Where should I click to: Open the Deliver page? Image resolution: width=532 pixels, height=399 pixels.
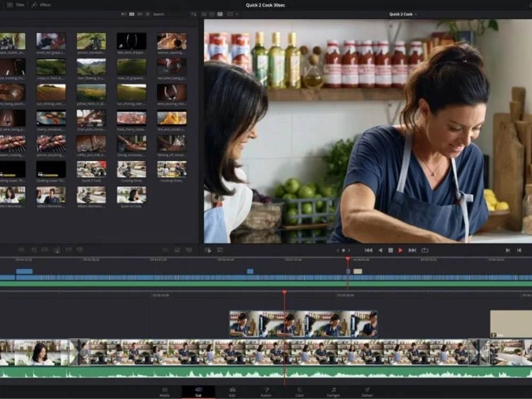(x=368, y=393)
